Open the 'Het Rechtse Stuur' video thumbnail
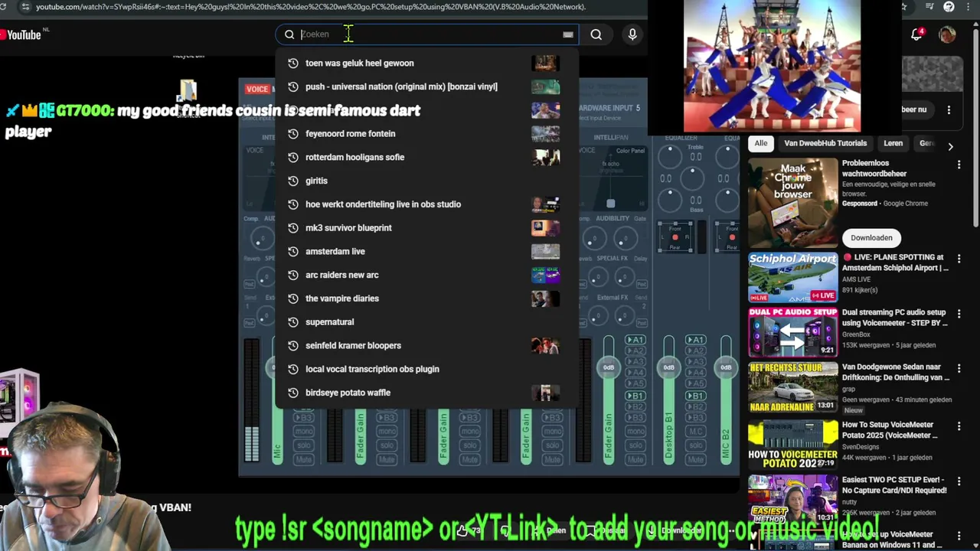The height and width of the screenshot is (551, 980). (x=793, y=388)
